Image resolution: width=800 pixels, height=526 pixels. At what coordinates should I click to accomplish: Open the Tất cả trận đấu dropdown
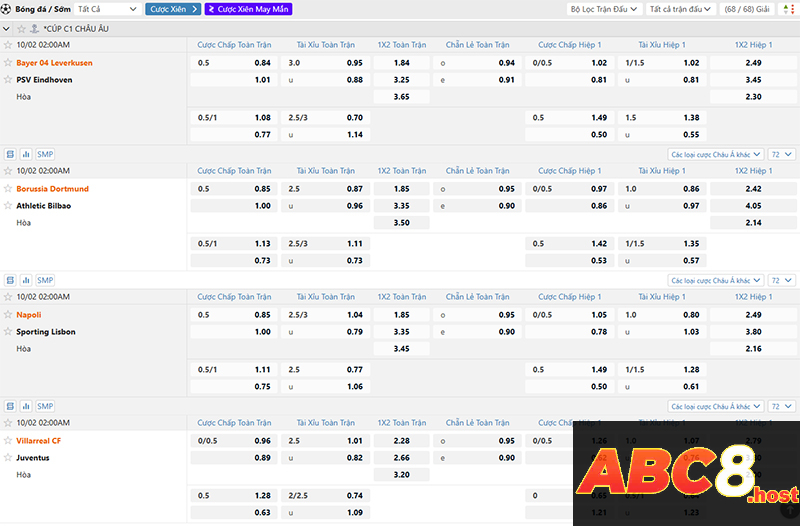(x=680, y=9)
